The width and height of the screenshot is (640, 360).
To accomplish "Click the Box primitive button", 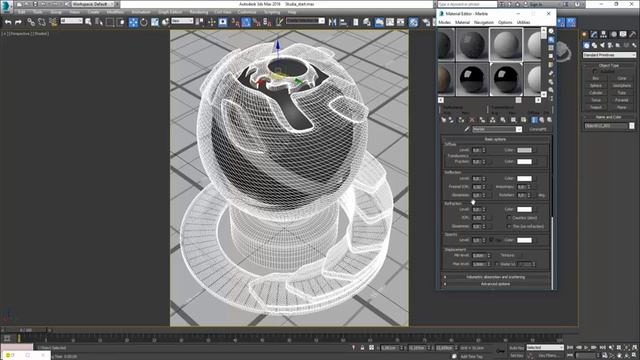I will coord(596,78).
